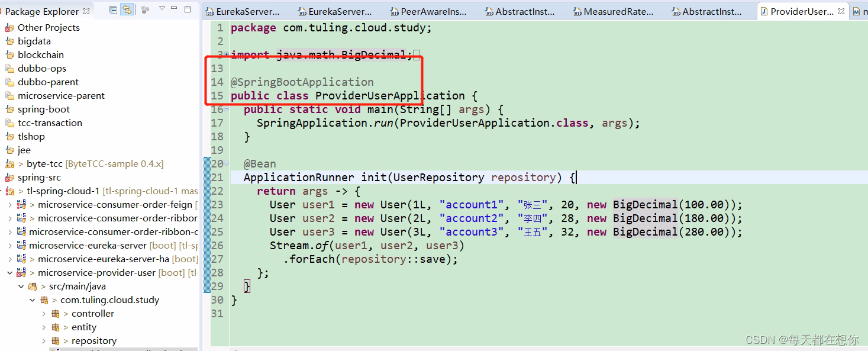Click the repository package icon
This screenshot has height=351, width=868.
coord(56,341)
